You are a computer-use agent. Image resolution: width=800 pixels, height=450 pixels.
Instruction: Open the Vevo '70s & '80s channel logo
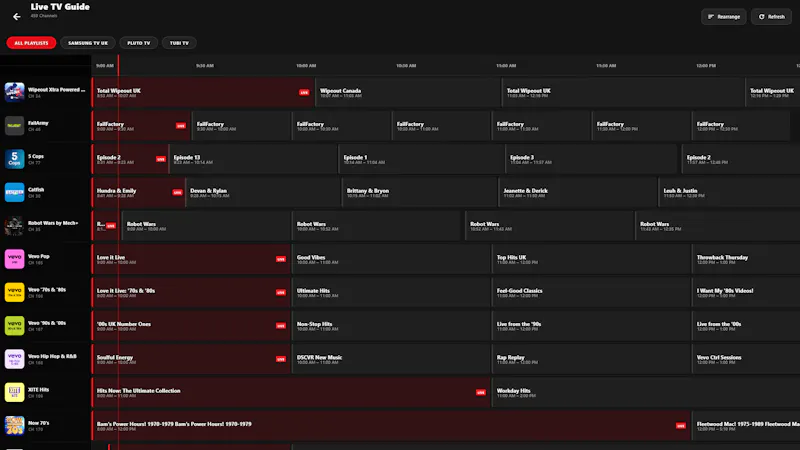[14, 292]
